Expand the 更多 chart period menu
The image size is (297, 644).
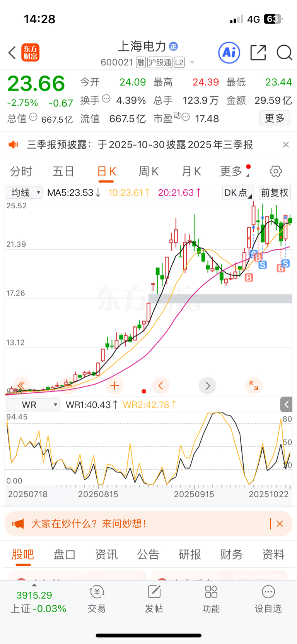click(x=234, y=171)
